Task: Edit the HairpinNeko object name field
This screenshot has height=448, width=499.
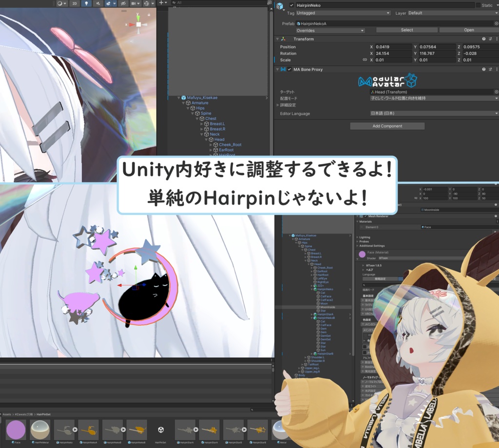Action: tap(384, 5)
